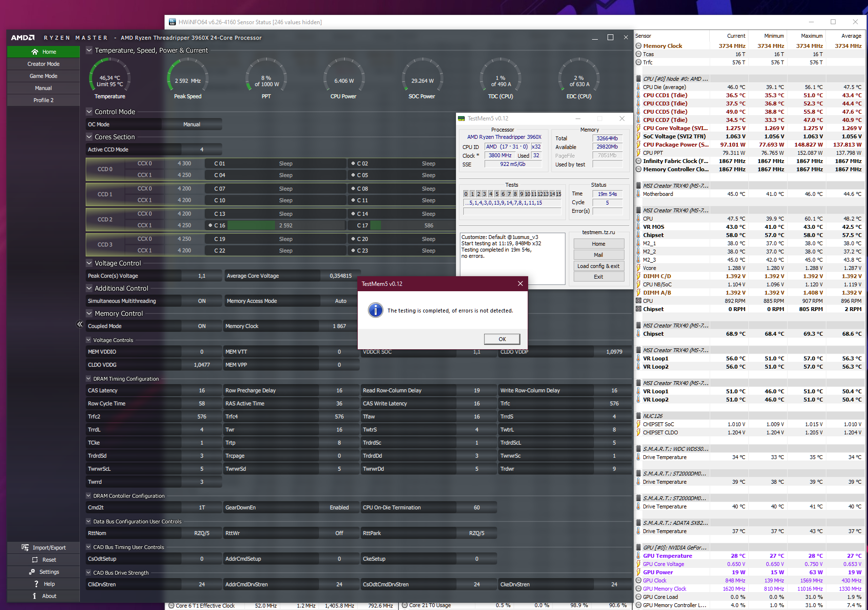This screenshot has width=868, height=610.
Task: Collapse the Memory Control section
Action: [x=89, y=313]
